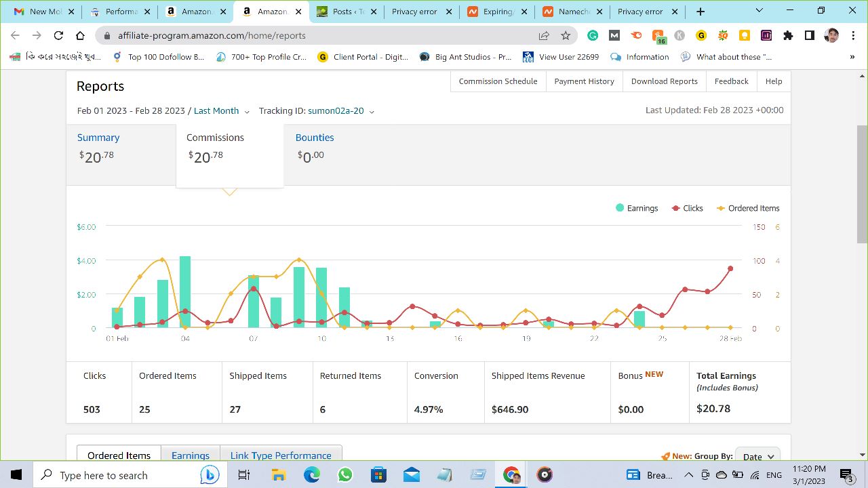Open Payment History
The height and width of the screenshot is (488, 868).
tap(584, 81)
